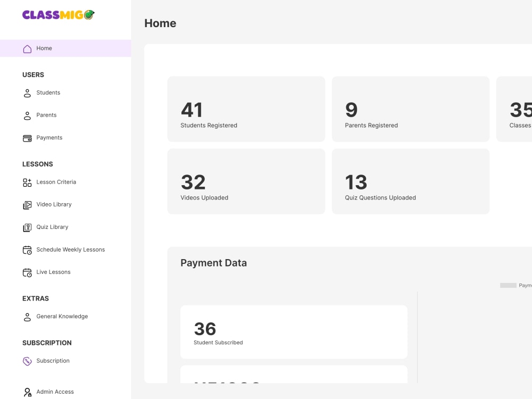The image size is (532, 399).
Task: Click the Admin Access lock-person icon
Action: click(27, 392)
